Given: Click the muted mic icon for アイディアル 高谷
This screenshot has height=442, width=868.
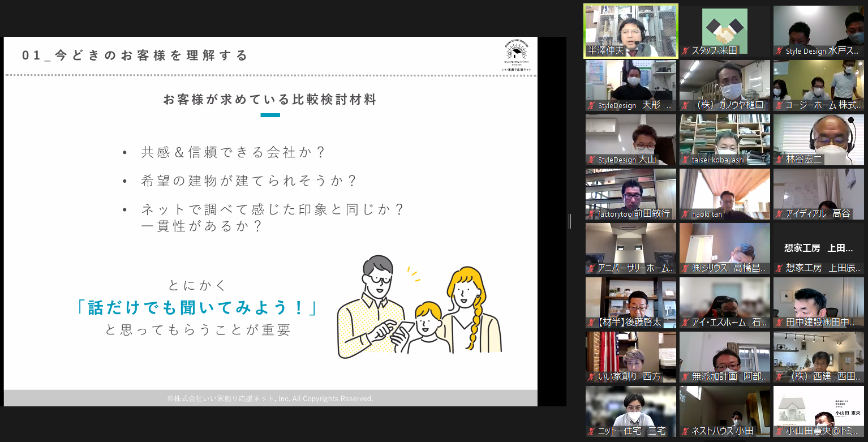Looking at the screenshot, I should [780, 214].
